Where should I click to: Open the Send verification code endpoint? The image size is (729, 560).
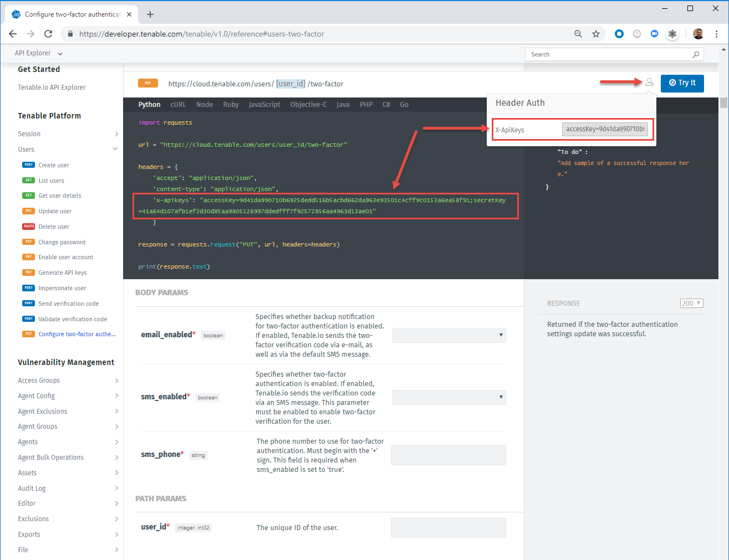68,304
